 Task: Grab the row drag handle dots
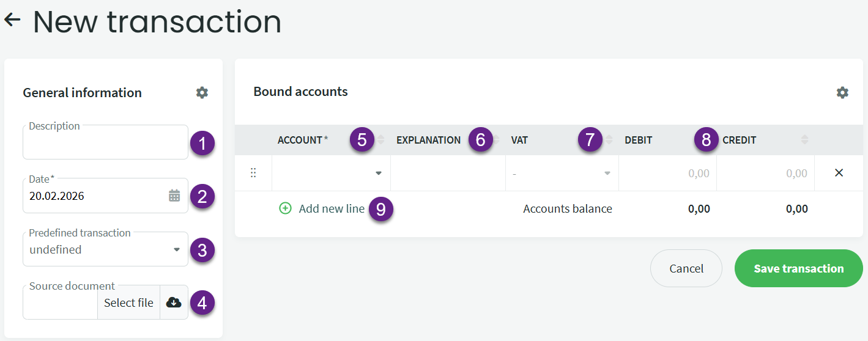(x=253, y=173)
